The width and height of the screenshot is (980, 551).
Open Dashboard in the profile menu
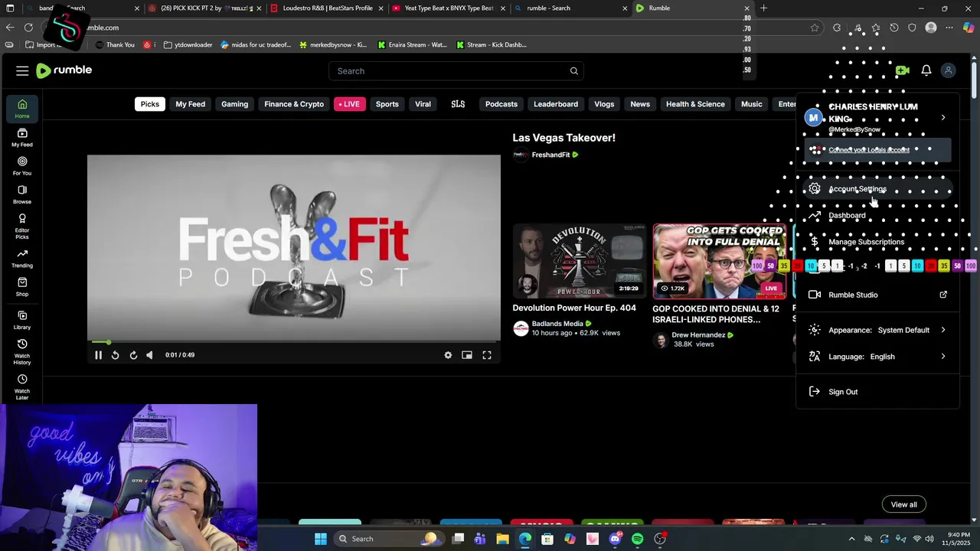[877, 216]
